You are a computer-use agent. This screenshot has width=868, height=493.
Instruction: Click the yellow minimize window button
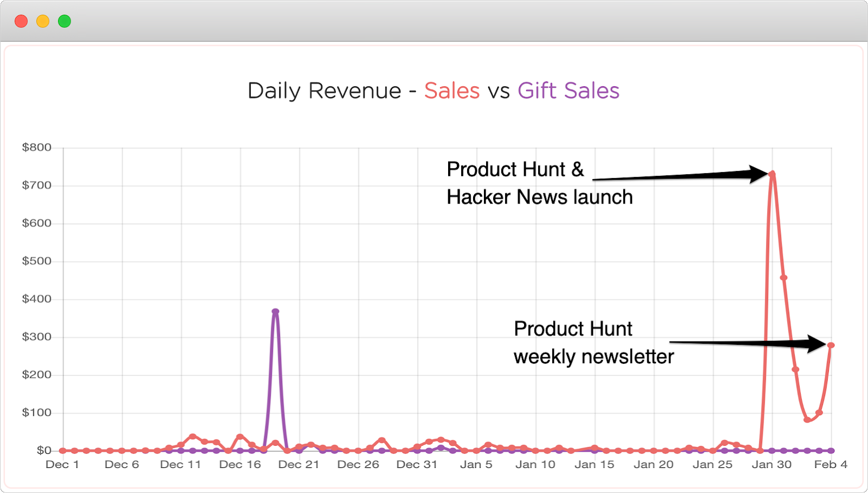(x=43, y=21)
